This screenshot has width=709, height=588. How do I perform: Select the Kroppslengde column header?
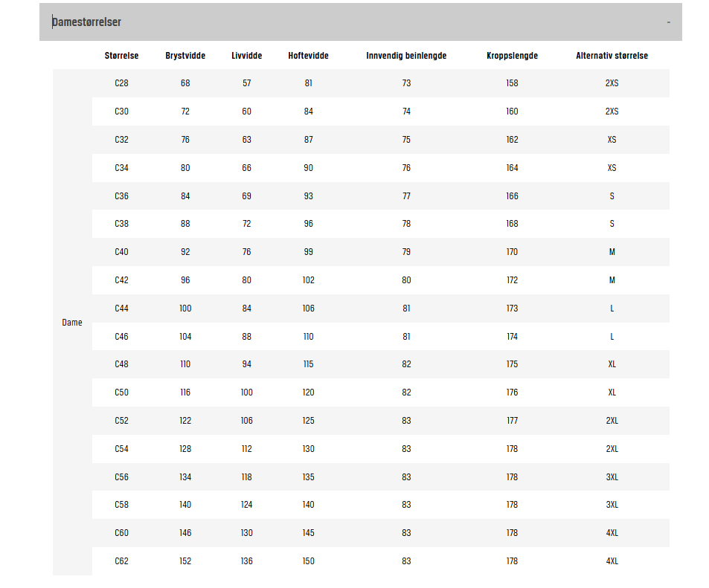512,56
